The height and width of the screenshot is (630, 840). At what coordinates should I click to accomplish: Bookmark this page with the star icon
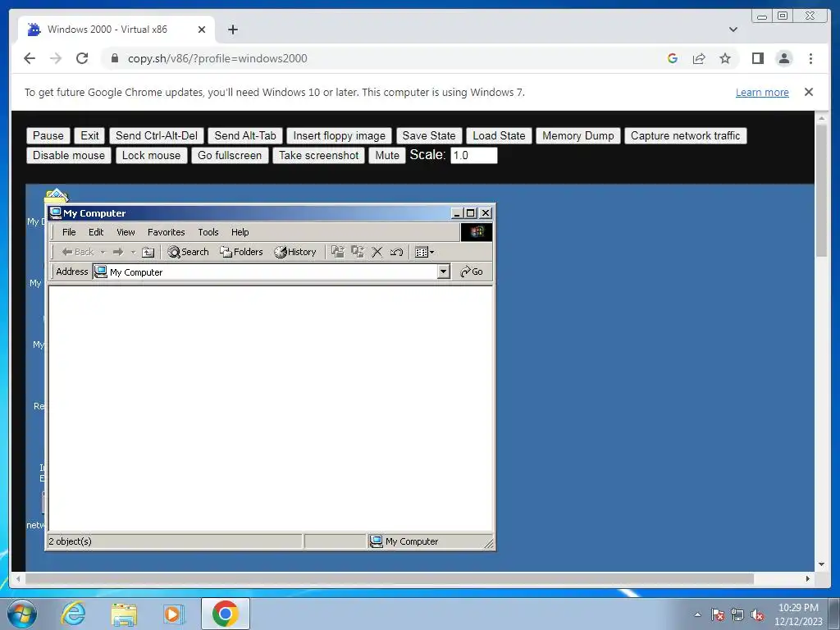tap(725, 58)
